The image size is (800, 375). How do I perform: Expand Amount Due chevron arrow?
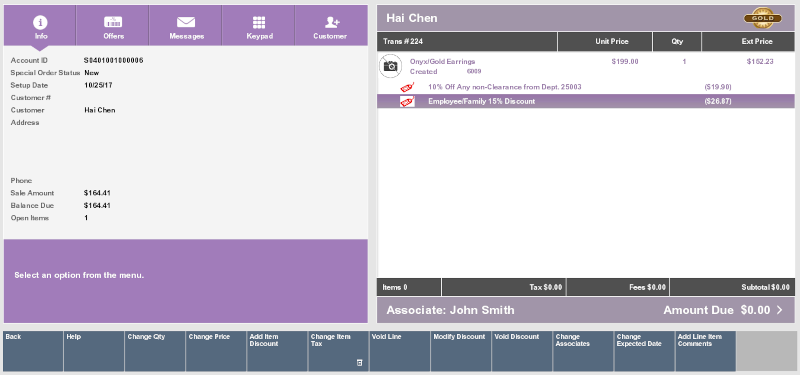[x=780, y=310]
